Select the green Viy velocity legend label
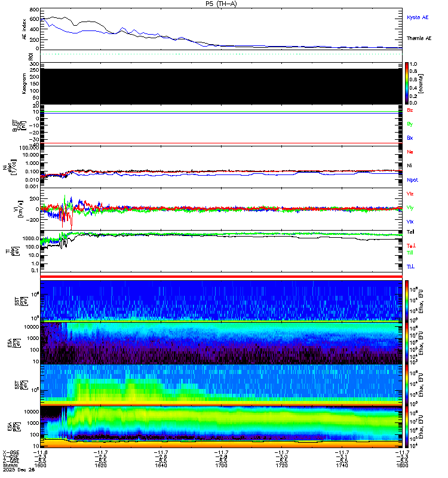Screen dimensions: 448x478 (410, 208)
